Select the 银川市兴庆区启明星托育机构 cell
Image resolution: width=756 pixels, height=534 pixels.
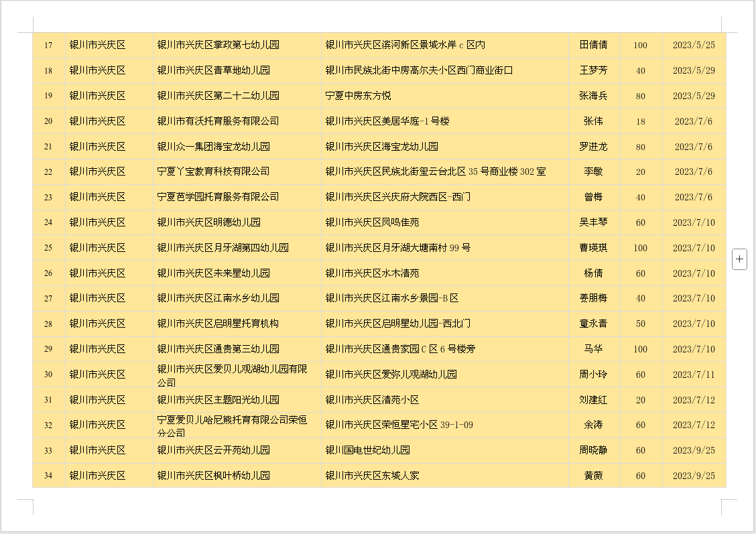pyautogui.click(x=218, y=324)
